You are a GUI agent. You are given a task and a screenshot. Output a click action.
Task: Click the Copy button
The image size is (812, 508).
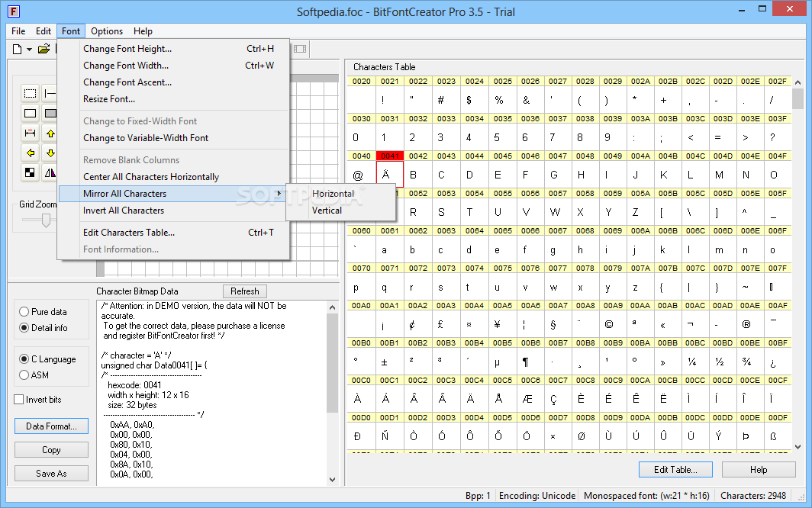(x=51, y=450)
